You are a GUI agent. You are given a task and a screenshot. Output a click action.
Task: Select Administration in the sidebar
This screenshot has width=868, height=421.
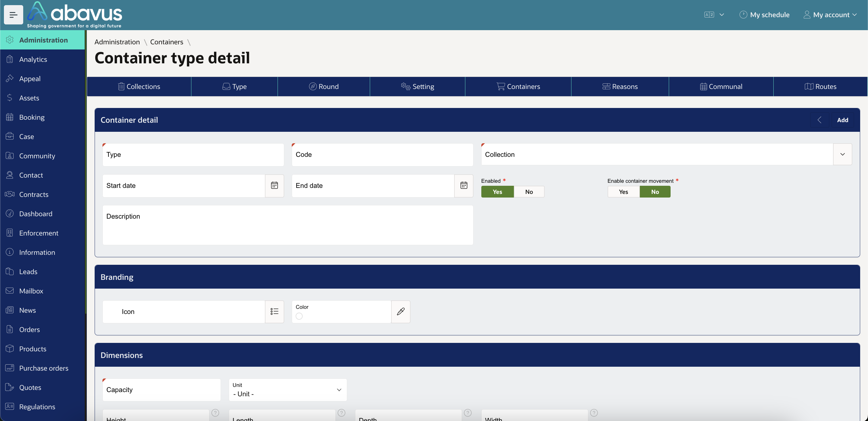coord(42,40)
